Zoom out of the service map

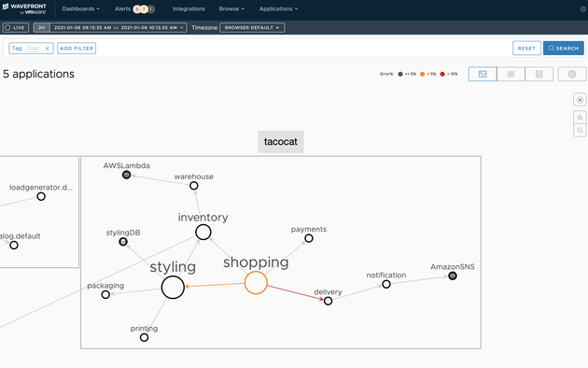tap(580, 131)
